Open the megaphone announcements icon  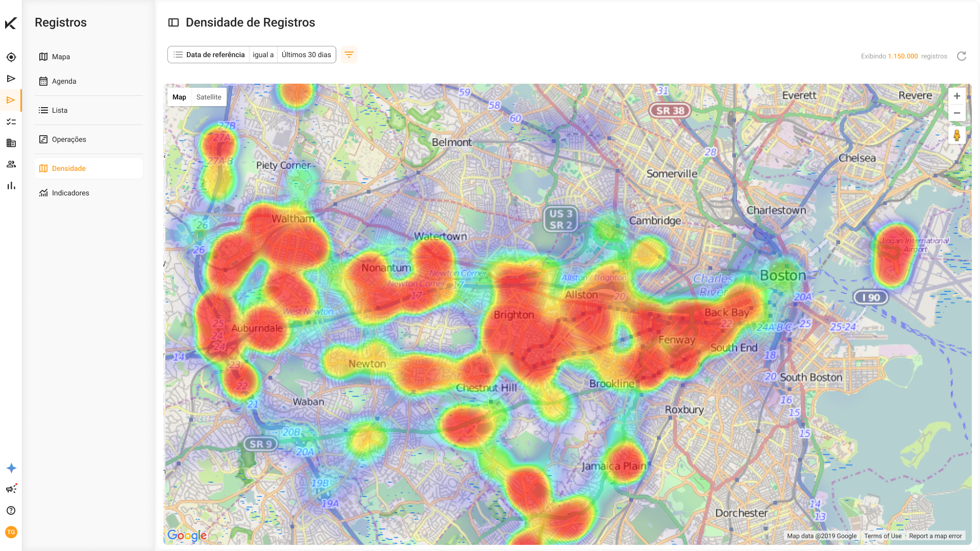(x=11, y=489)
